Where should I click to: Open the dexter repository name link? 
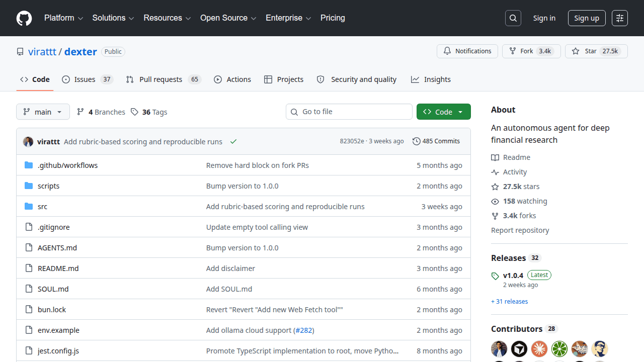coord(80,52)
